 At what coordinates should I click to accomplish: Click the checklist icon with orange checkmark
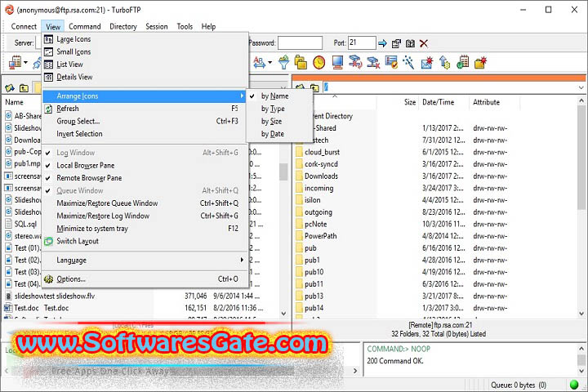[391, 62]
